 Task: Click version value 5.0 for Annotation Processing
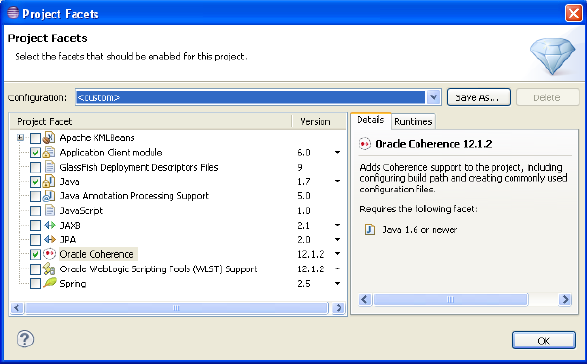pos(304,196)
